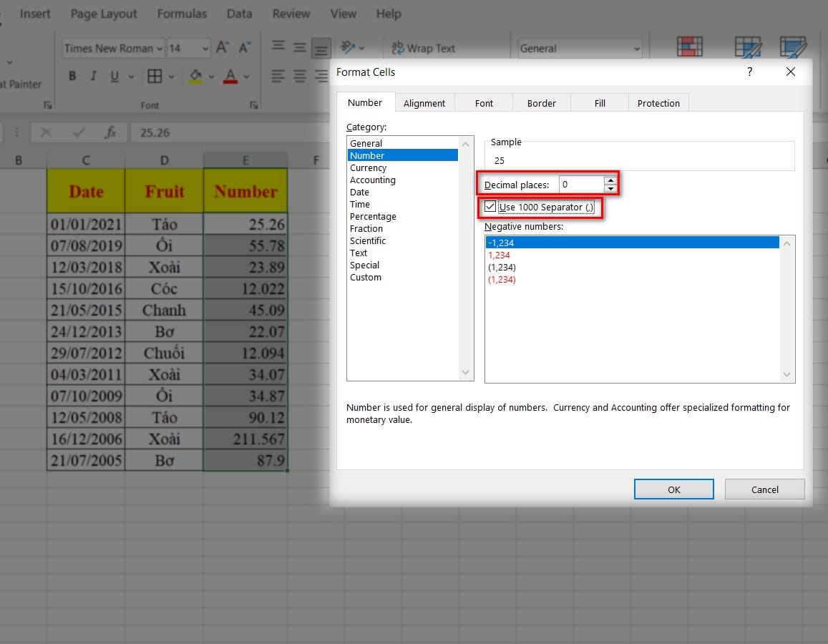This screenshot has height=644, width=828.
Task: Click the Insert Function fx icon
Action: (x=109, y=132)
